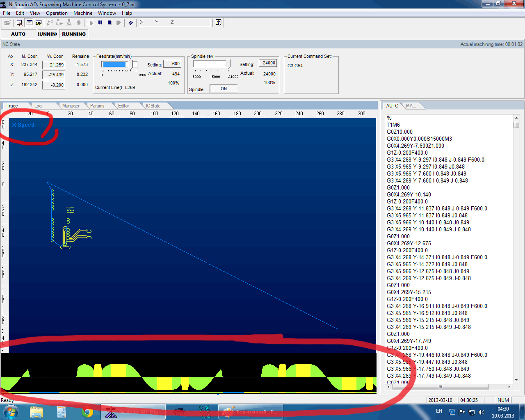The image size is (525, 420).
Task: Click the toolbar icon with yellow handshake graphic
Action: point(39,23)
